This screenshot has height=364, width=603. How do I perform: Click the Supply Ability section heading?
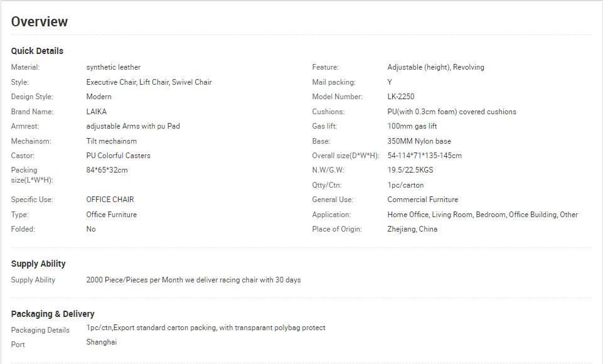coord(38,264)
